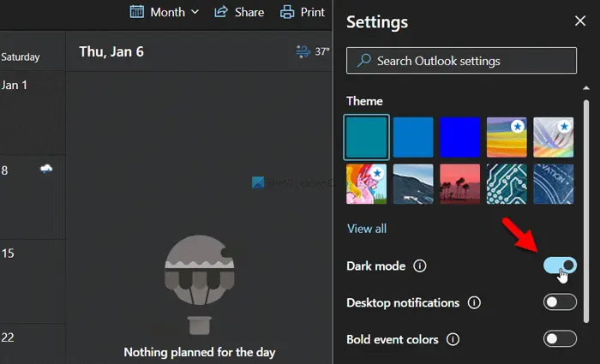Click the Share toolbar item

pos(239,12)
